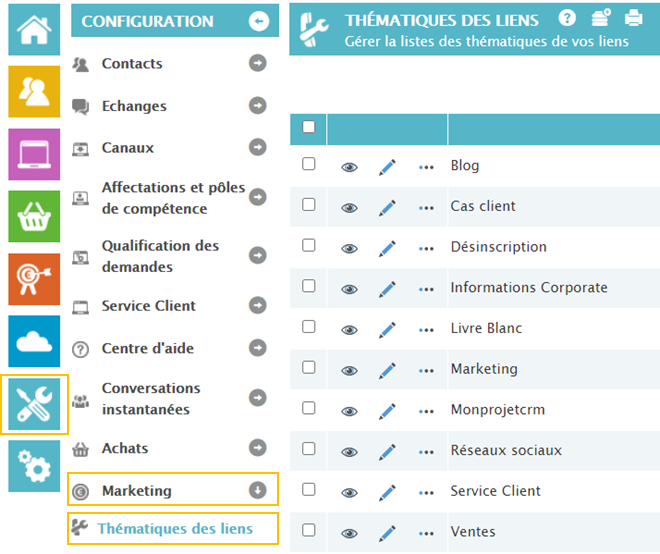
Task: Click the help question mark icon
Action: [567, 17]
